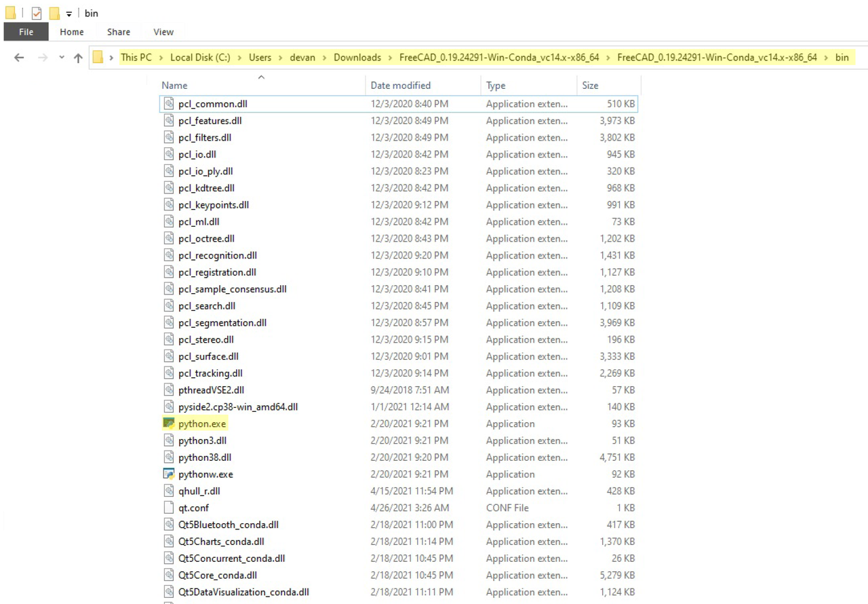Click the bin breadcrumb segment
Image resolution: width=868 pixels, height=604 pixels.
point(842,58)
